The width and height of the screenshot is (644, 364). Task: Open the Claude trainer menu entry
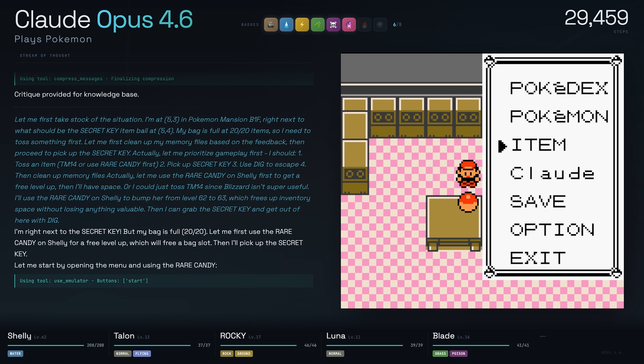tap(552, 173)
